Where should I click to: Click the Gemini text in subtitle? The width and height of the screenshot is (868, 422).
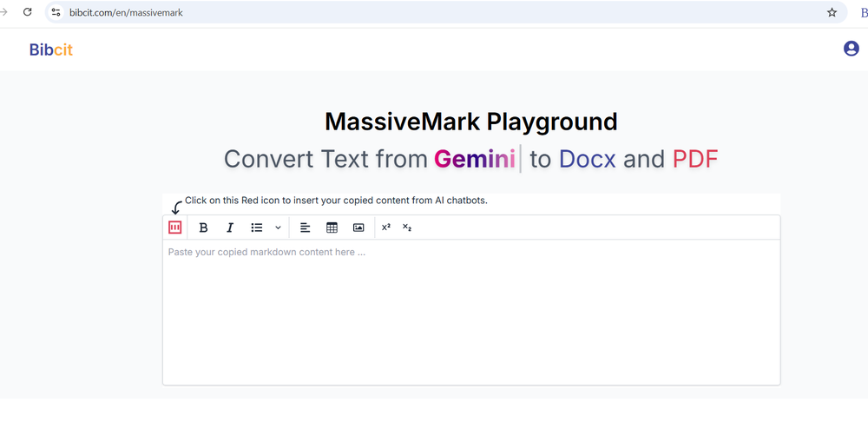coord(475,160)
